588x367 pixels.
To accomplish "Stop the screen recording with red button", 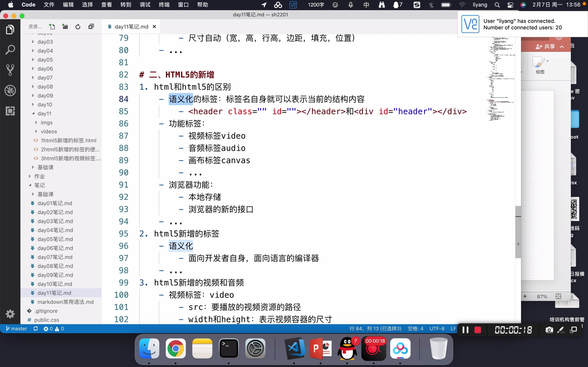I will 478,330.
